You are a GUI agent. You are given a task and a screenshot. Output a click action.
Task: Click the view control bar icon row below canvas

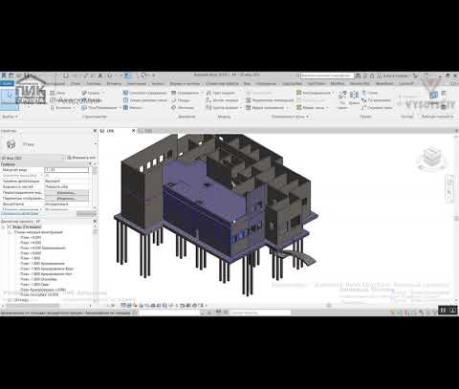[163, 305]
